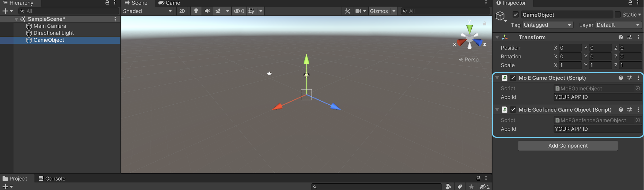Open scene effects dropdown arrow
Image resolution: width=644 pixels, height=190 pixels.
point(228,11)
